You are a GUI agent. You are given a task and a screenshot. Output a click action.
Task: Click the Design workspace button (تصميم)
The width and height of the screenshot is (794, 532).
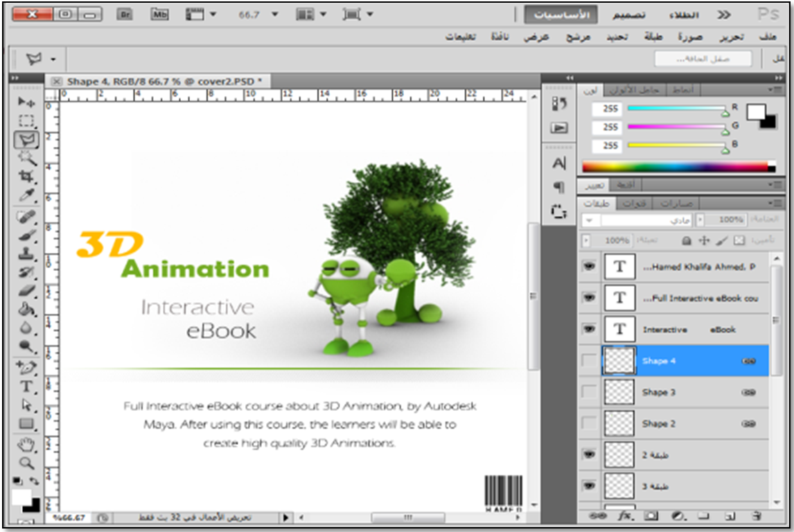point(629,15)
